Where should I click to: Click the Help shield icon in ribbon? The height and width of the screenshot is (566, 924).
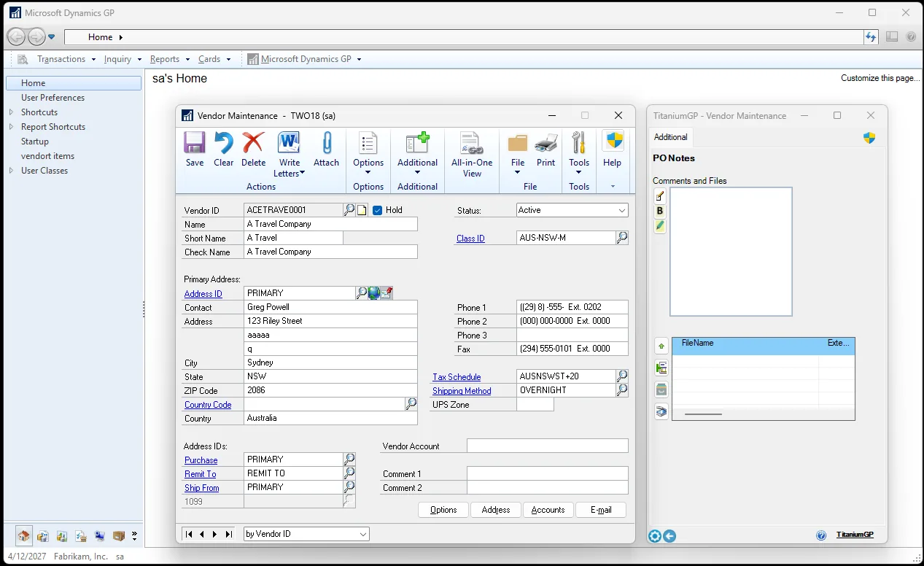[x=613, y=141]
